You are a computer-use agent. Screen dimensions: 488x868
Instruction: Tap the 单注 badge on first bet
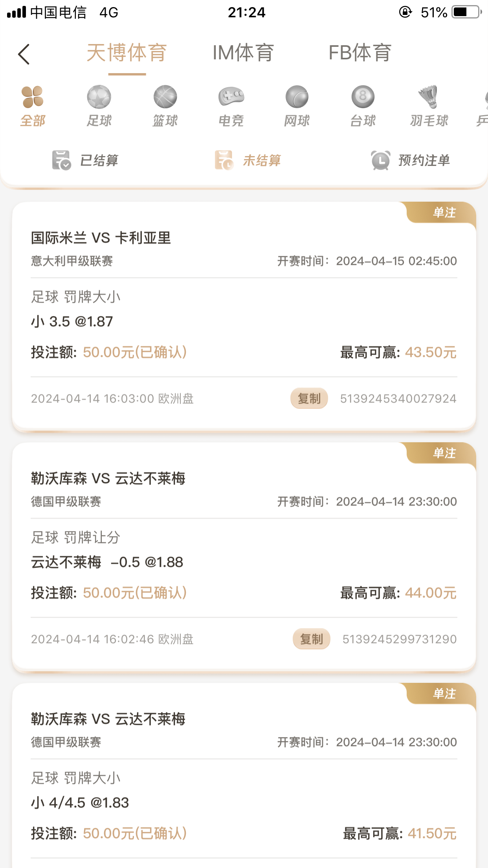(444, 213)
